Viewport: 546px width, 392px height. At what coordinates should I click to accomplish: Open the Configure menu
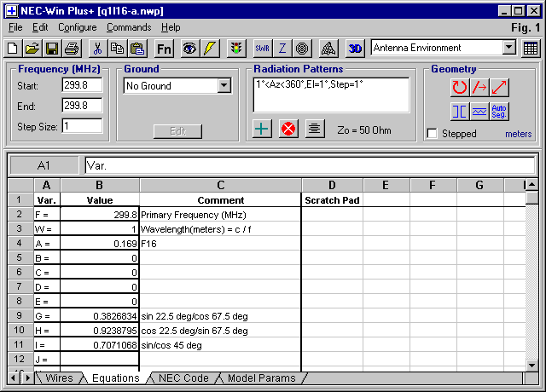pos(77,27)
